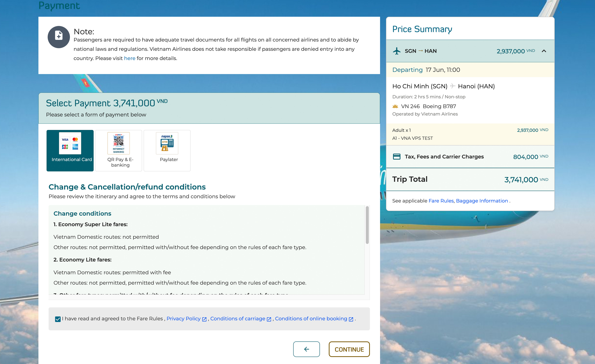Open the Baggage Information link
Image resolution: width=595 pixels, height=364 pixels.
tap(482, 201)
